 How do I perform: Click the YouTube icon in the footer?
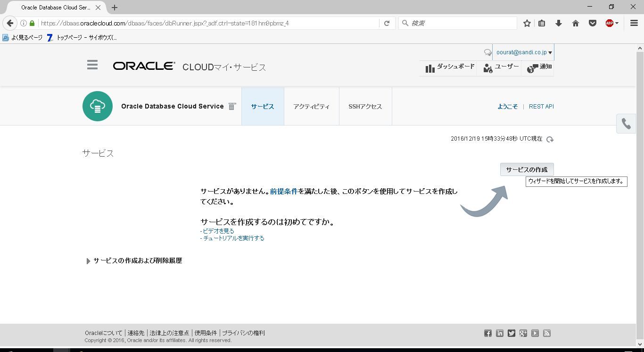coord(535,334)
